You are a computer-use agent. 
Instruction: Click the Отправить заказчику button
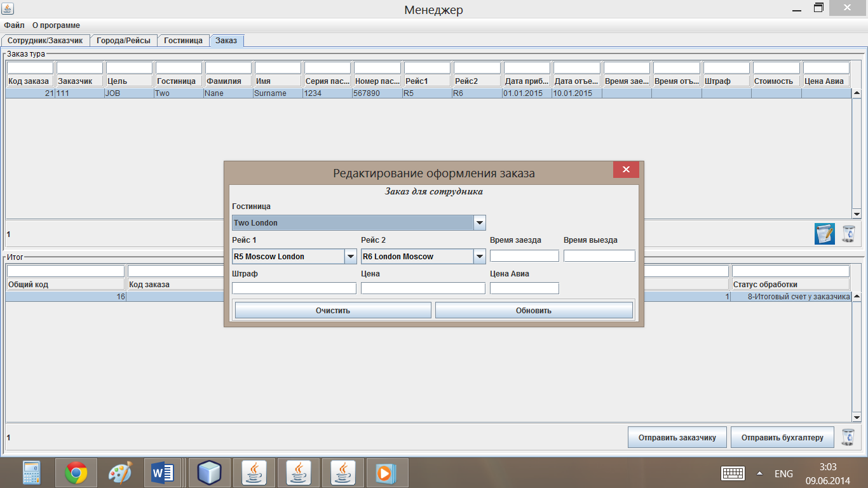pyautogui.click(x=677, y=437)
